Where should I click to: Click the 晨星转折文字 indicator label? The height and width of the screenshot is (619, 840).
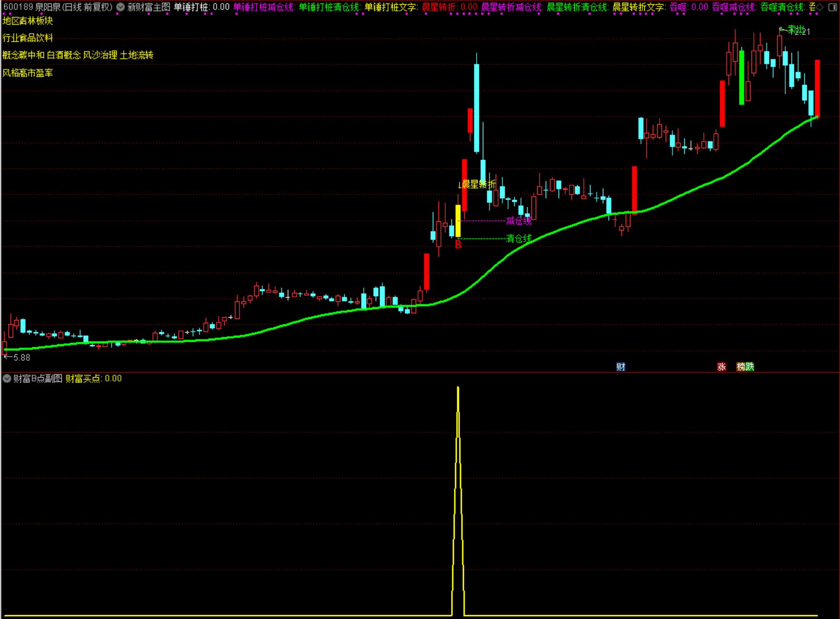(639, 7)
